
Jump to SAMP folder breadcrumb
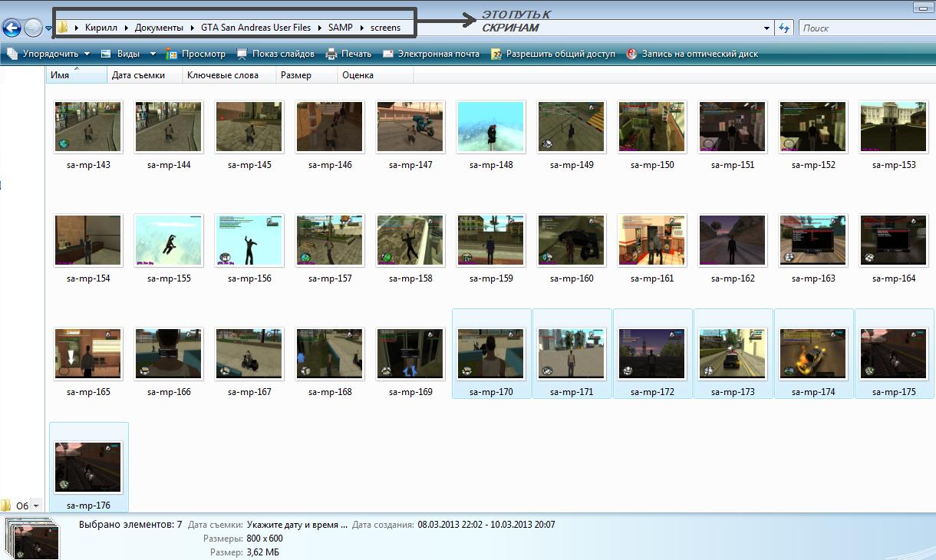[341, 28]
